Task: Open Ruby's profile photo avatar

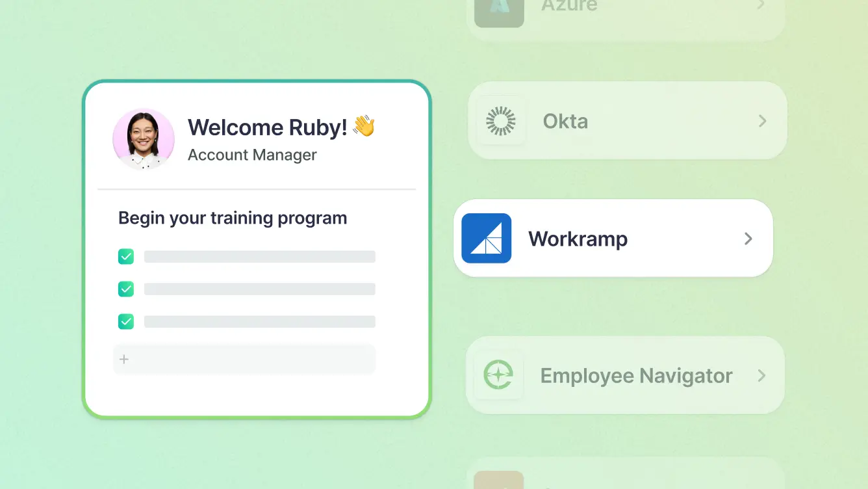Action: point(144,139)
